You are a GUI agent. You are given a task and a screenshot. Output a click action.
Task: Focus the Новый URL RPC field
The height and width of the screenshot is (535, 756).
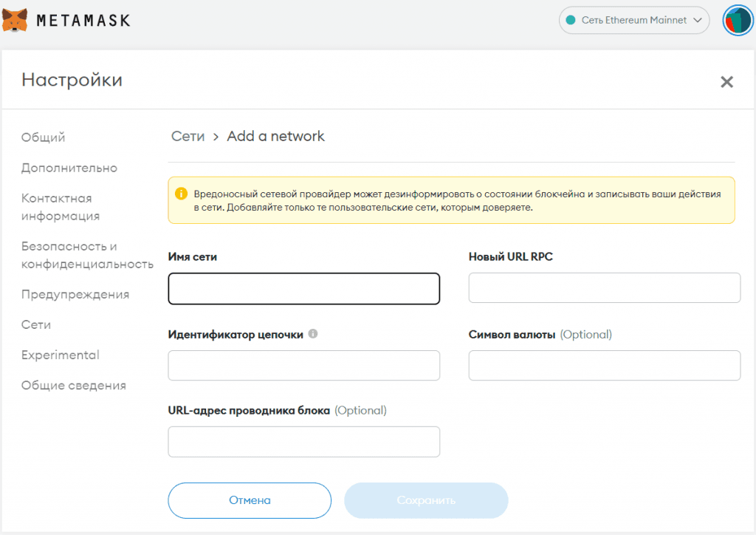coord(604,288)
